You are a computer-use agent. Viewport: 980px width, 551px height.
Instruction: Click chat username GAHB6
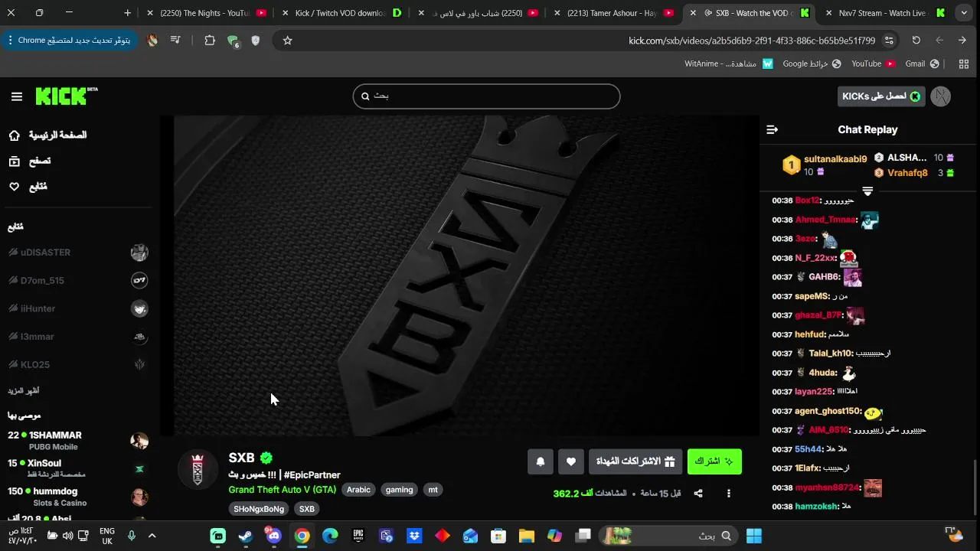tap(825, 277)
